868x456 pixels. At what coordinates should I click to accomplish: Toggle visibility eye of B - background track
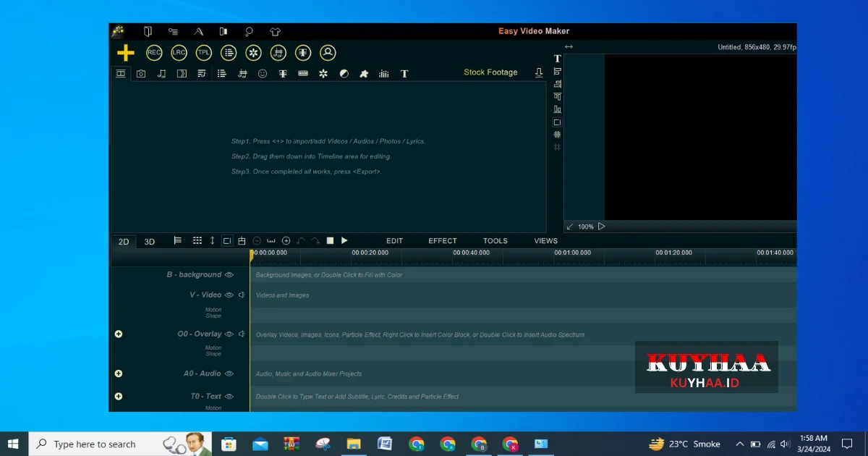tap(229, 275)
